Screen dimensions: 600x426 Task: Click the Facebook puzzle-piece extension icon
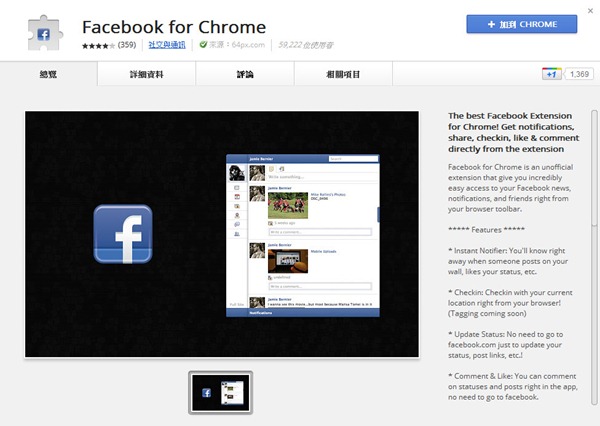click(x=45, y=33)
